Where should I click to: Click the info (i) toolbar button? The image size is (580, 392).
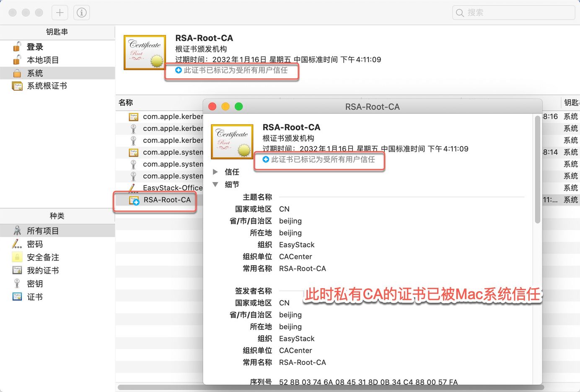click(82, 13)
